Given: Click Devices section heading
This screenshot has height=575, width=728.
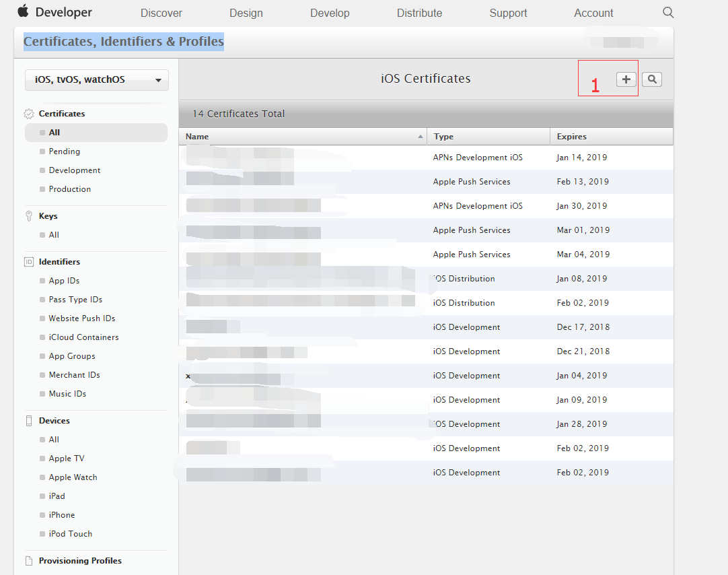Looking at the screenshot, I should tap(54, 421).
